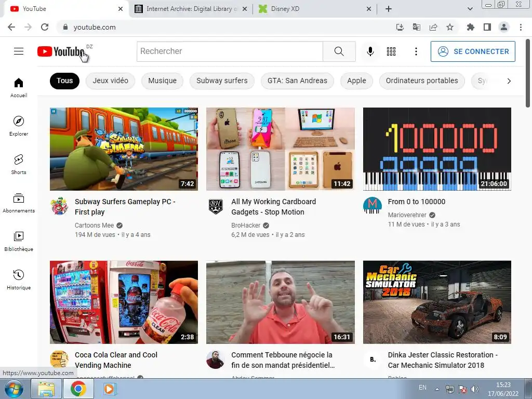The width and height of the screenshot is (532, 399).
Task: Select the Tous filter chip
Action: (x=64, y=81)
